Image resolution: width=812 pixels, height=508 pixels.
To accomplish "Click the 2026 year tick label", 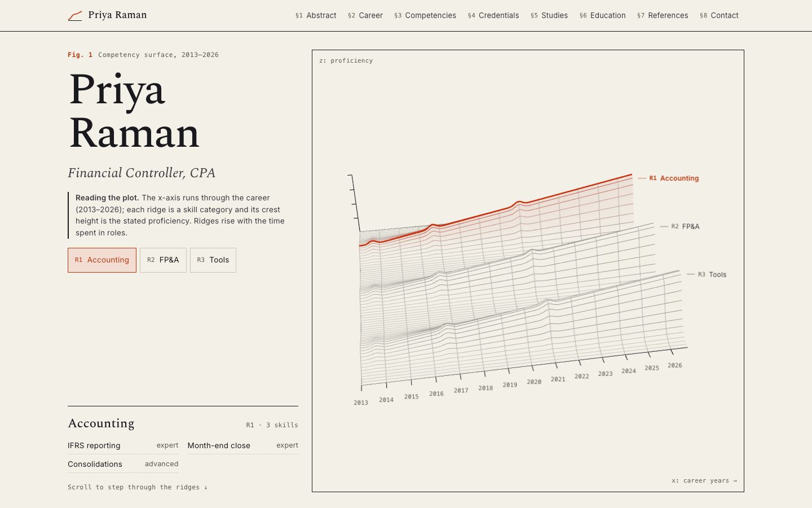I will (675, 365).
